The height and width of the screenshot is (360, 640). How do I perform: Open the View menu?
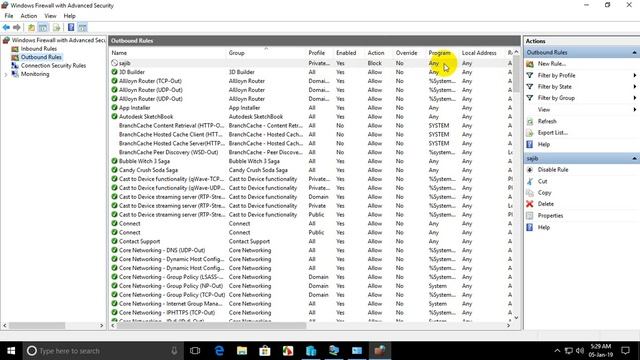[x=50, y=16]
